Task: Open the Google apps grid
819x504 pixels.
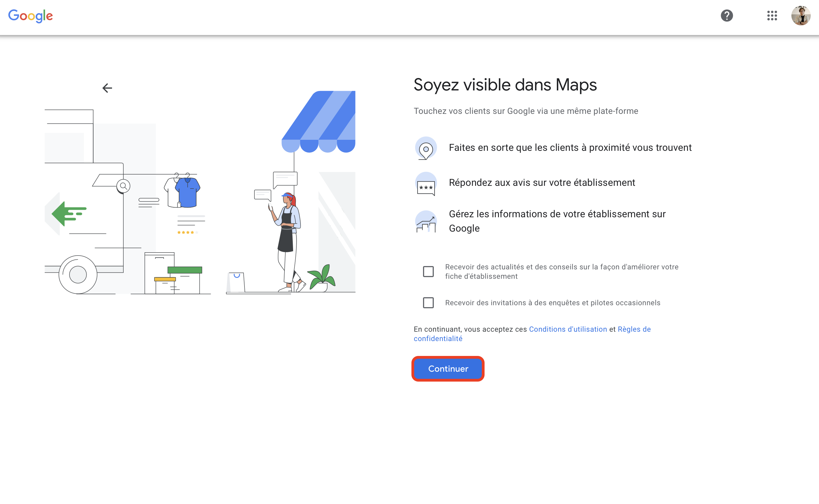Action: [x=772, y=16]
